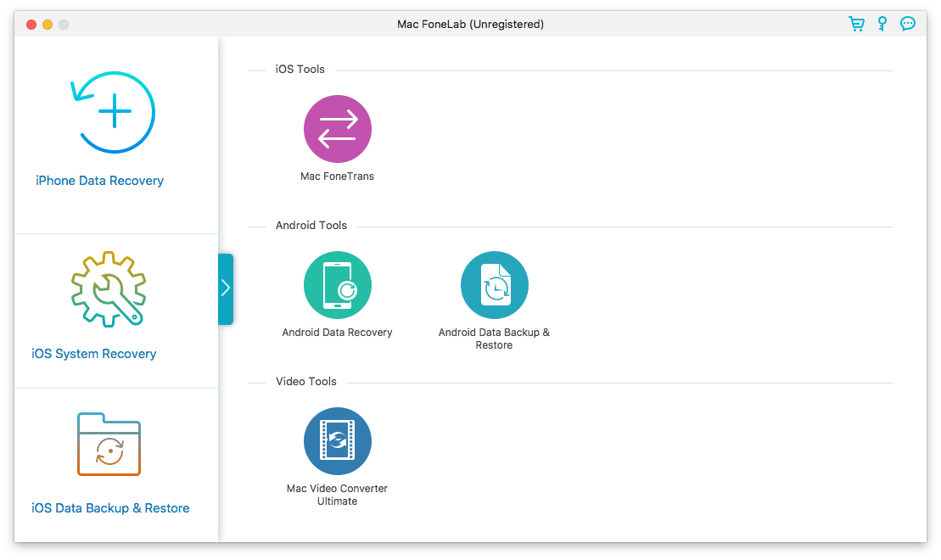Click the Mac FoneLab (Unregistered) window title
Screen dimensions: 941x560
[470, 24]
